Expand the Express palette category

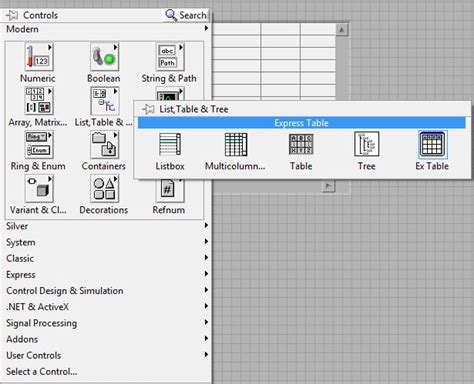[107, 275]
